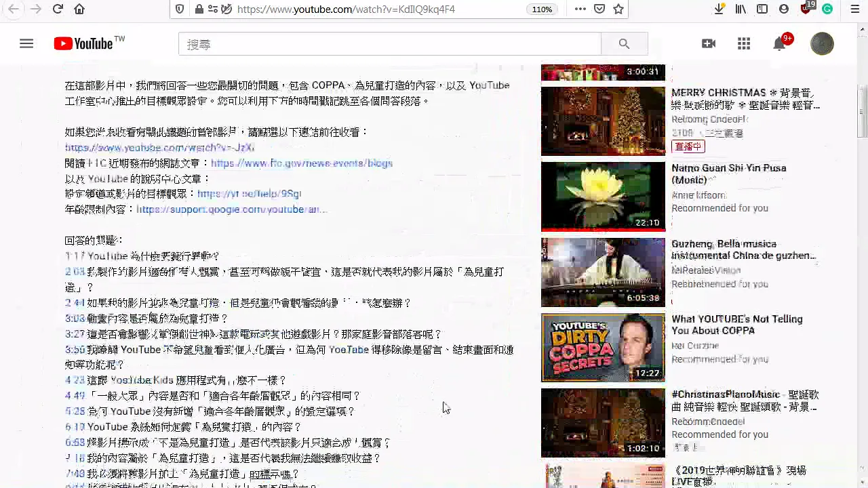Screen dimensions: 868x488
Task: Reset the 110% zoom level
Action: coord(542,9)
